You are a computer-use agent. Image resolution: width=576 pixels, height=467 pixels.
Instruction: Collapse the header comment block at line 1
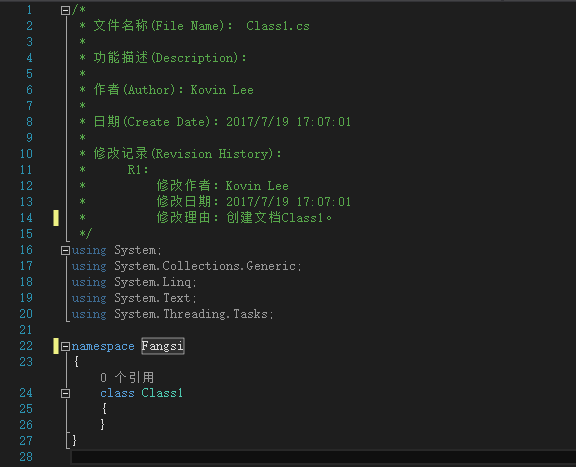pyautogui.click(x=65, y=10)
